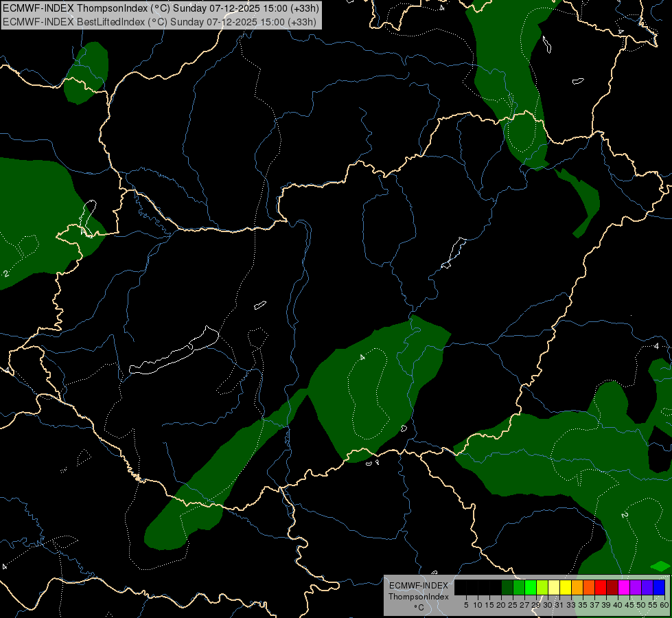
Task: Click contour label 2 inside southeastern green area
Action: click(x=625, y=514)
